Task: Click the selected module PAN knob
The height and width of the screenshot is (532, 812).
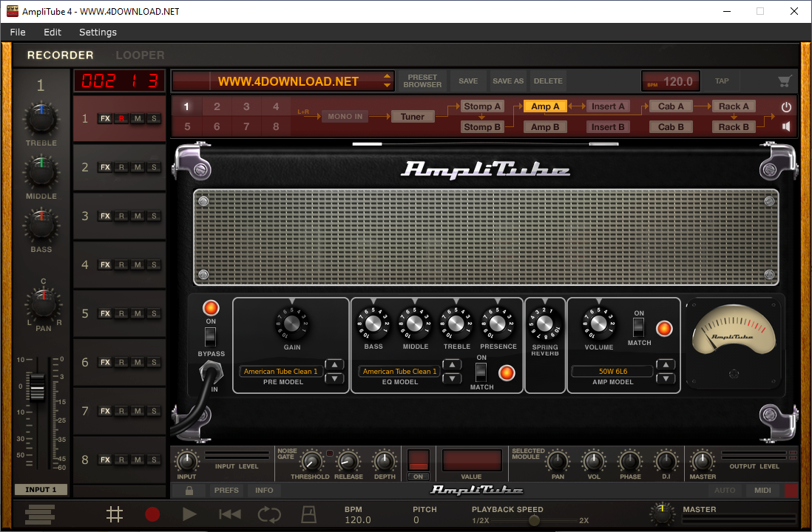Action: pyautogui.click(x=557, y=461)
